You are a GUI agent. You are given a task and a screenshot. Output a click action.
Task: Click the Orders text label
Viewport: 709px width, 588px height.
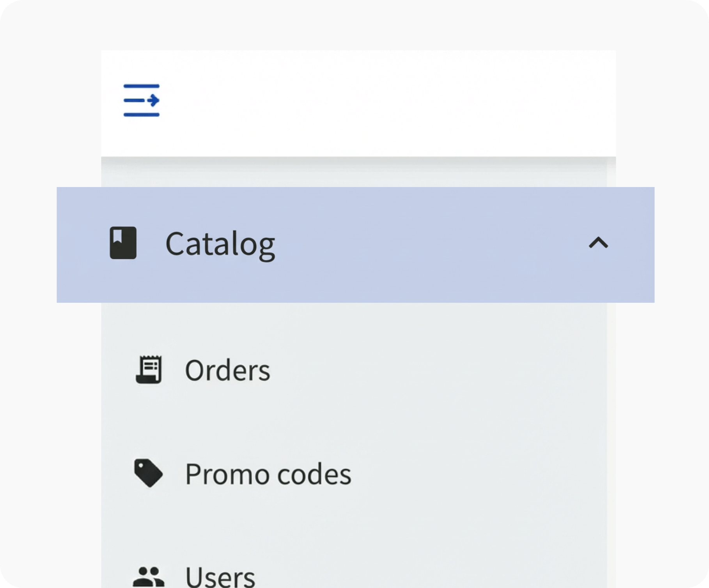(228, 370)
